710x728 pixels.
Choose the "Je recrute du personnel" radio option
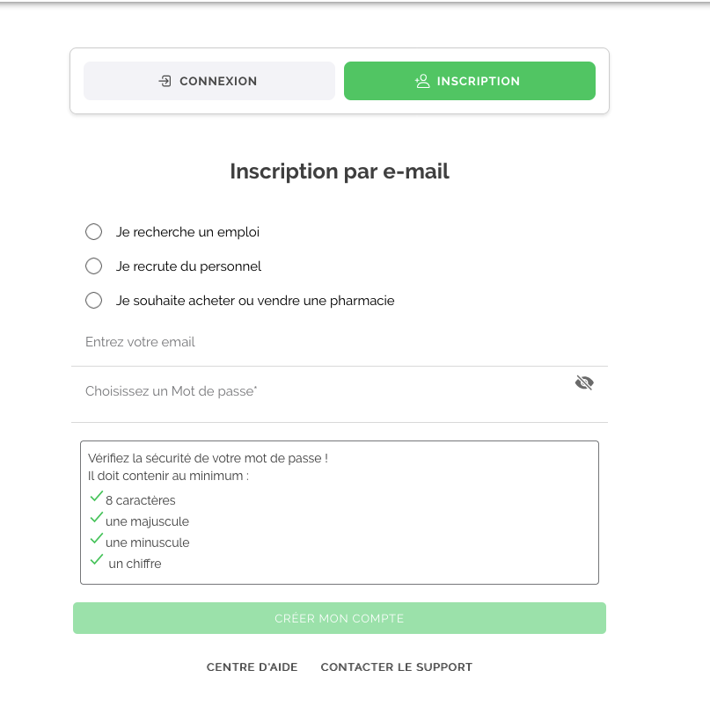[93, 266]
